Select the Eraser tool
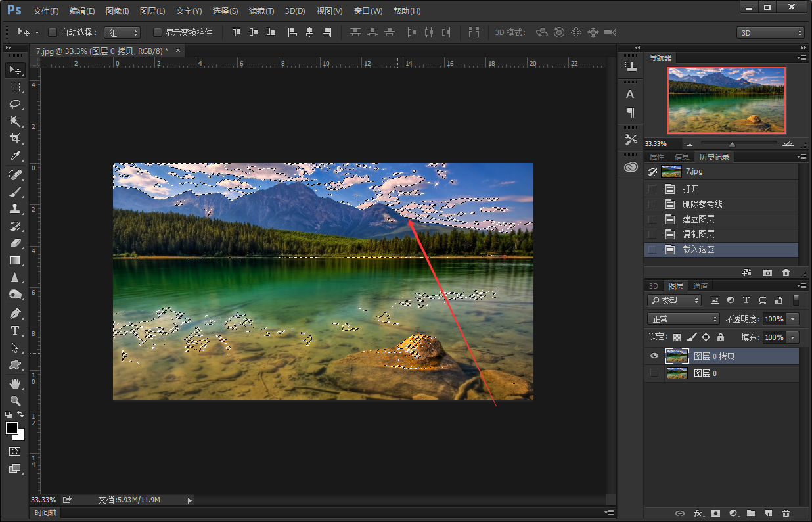Viewport: 812px width, 522px height. point(14,243)
